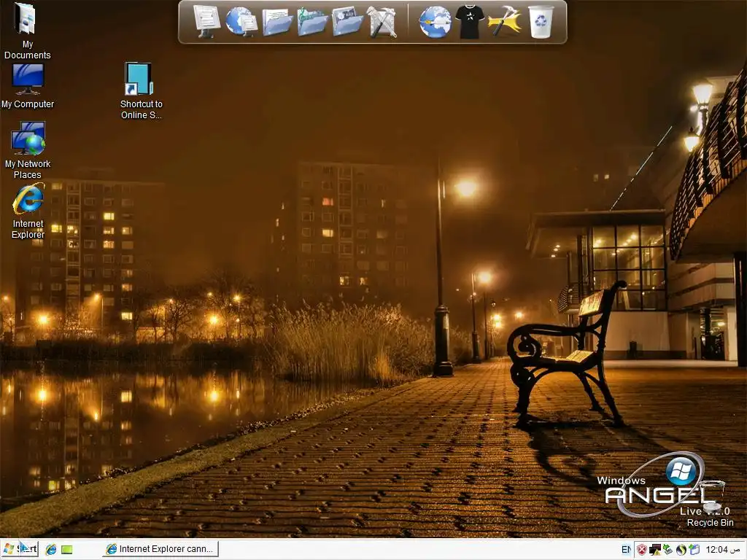Switch to Internet Explorer cann... taskbar window
Viewport: 747px width, 560px height.
(x=160, y=549)
